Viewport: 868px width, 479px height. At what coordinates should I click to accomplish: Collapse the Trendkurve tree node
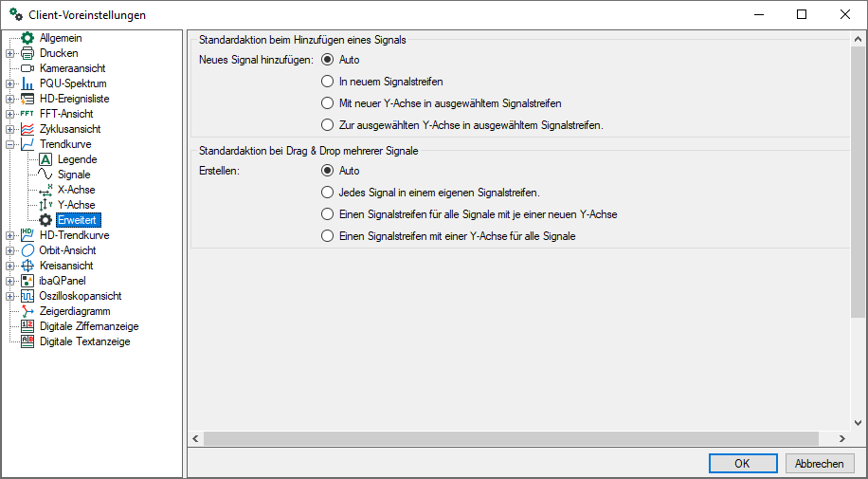click(x=10, y=144)
